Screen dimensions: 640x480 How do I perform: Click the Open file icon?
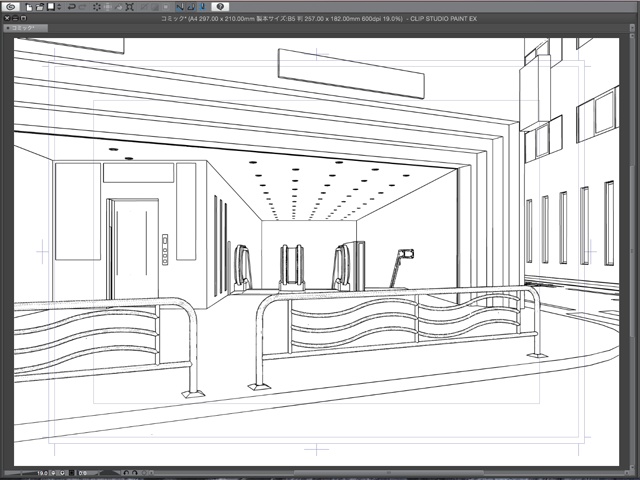[40, 6]
